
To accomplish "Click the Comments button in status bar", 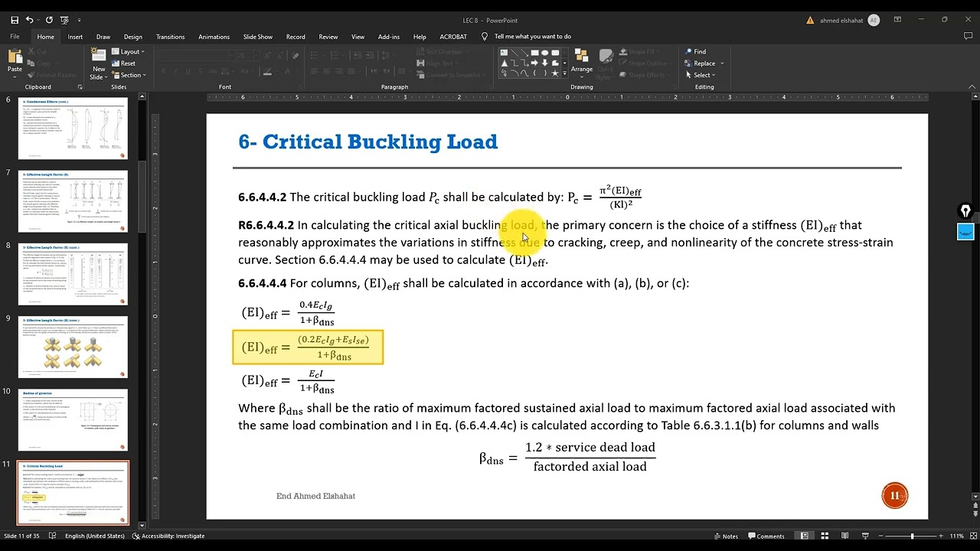I will pyautogui.click(x=765, y=536).
